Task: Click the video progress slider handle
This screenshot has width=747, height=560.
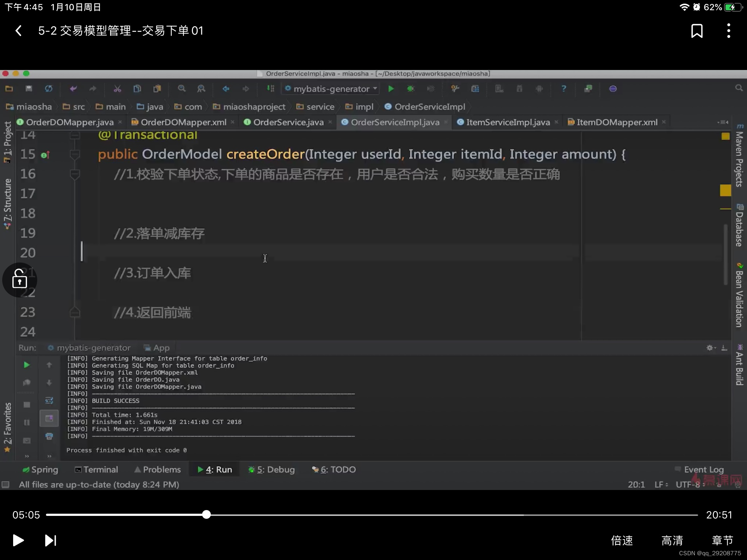Action: coord(206,514)
